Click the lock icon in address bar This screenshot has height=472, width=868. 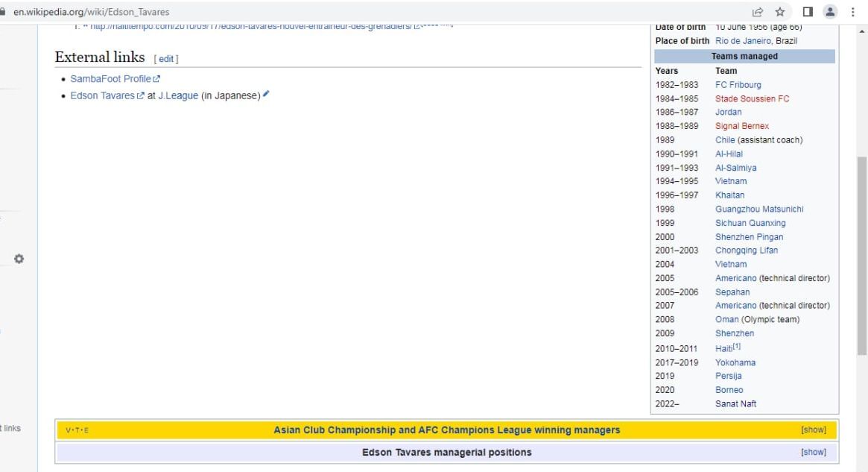pos(4,10)
